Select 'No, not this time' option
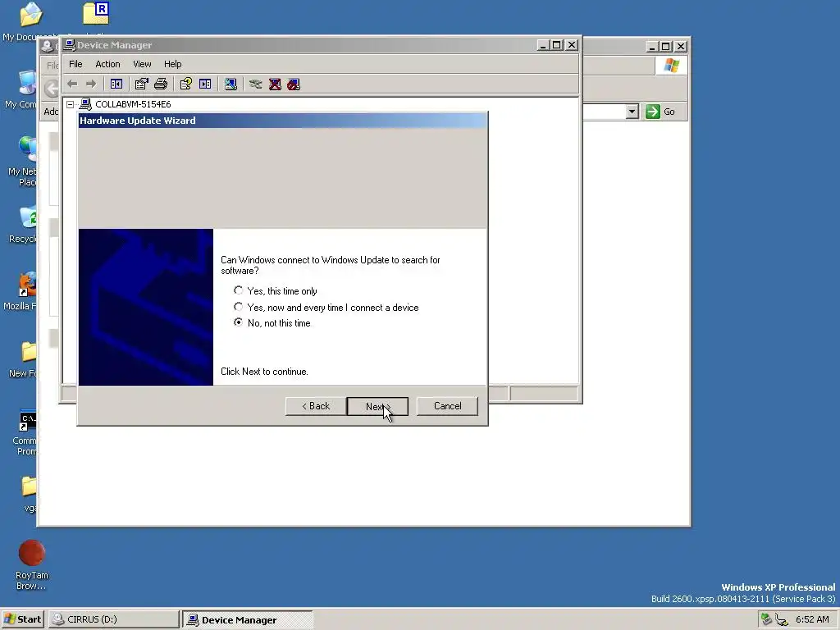Screen dimensions: 840x630 (x=239, y=322)
